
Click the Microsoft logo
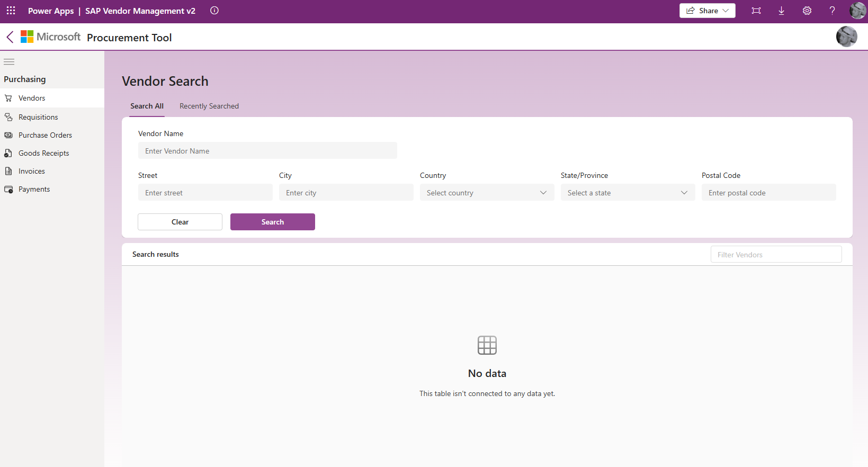click(51, 37)
